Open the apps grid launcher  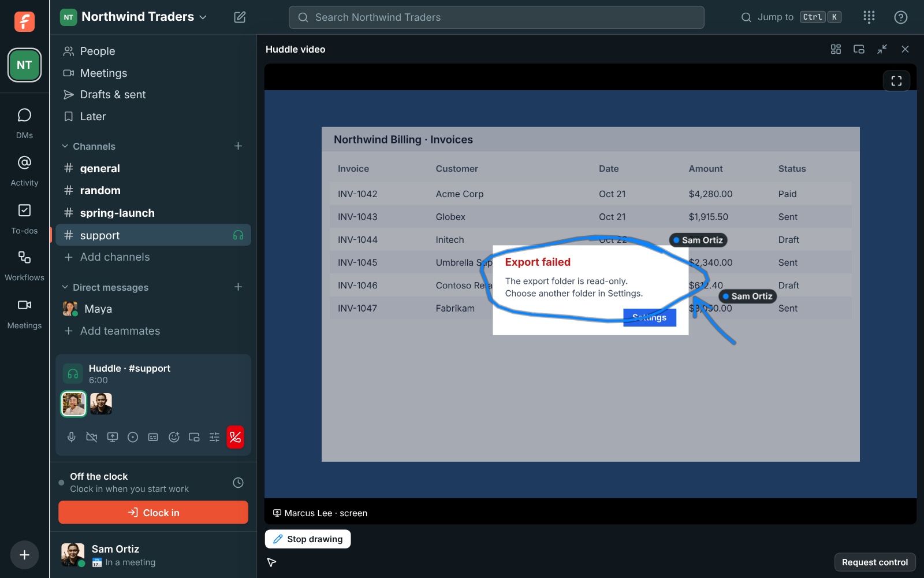click(869, 17)
